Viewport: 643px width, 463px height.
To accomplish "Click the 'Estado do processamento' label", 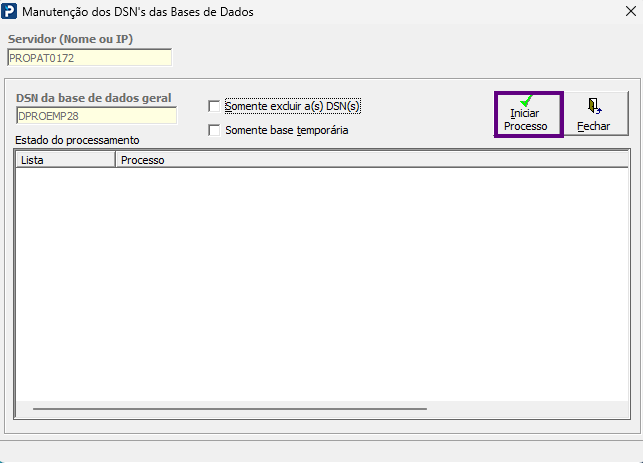I will (x=77, y=140).
